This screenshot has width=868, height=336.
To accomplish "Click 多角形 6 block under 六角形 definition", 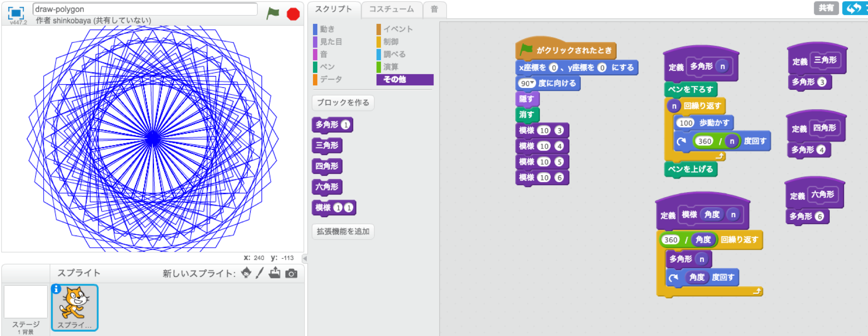I will 807,216.
